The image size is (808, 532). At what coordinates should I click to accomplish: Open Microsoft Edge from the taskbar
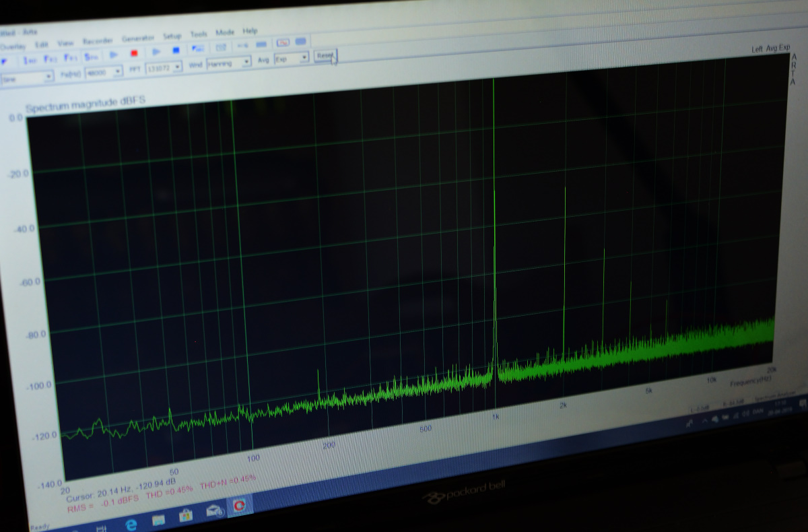132,524
